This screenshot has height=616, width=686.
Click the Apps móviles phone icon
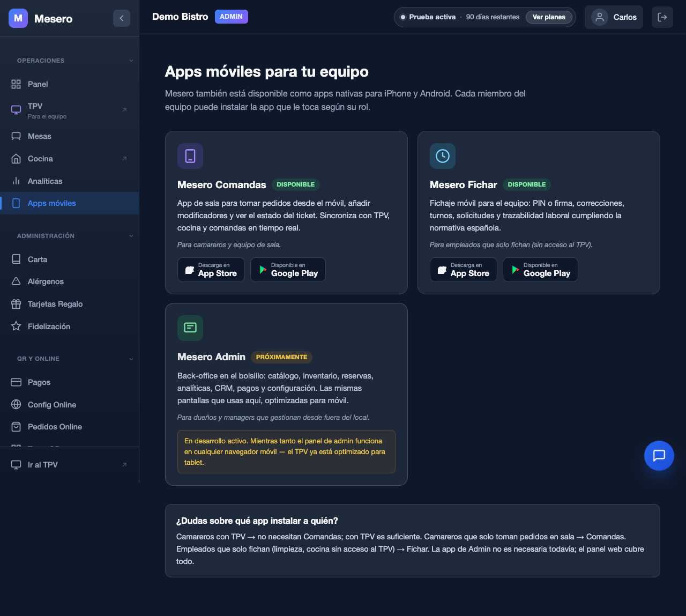(16, 203)
